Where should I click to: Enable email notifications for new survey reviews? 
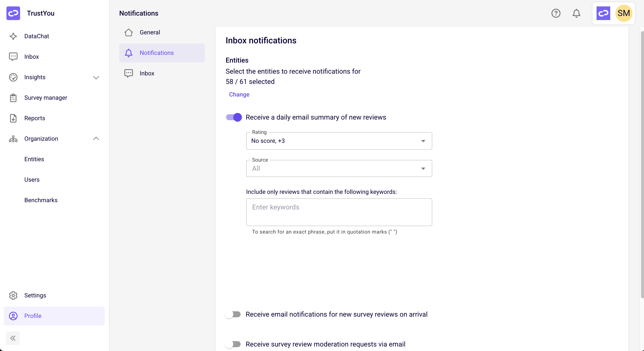pos(233,314)
